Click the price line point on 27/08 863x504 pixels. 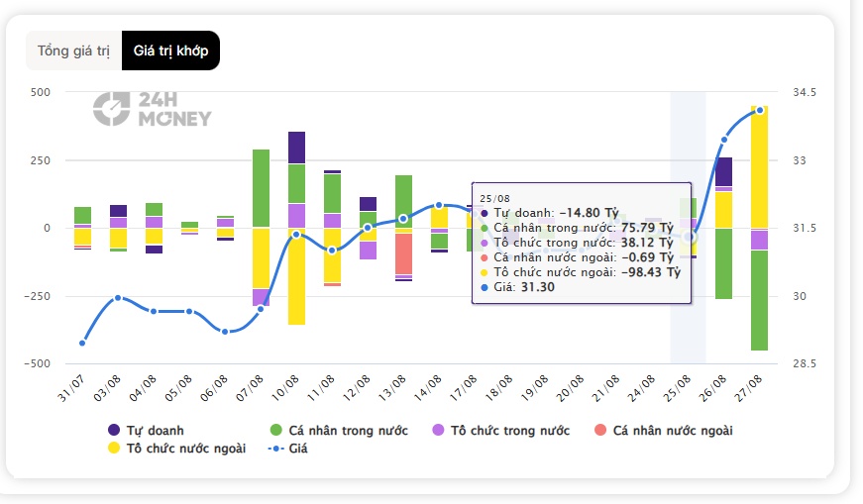point(760,111)
